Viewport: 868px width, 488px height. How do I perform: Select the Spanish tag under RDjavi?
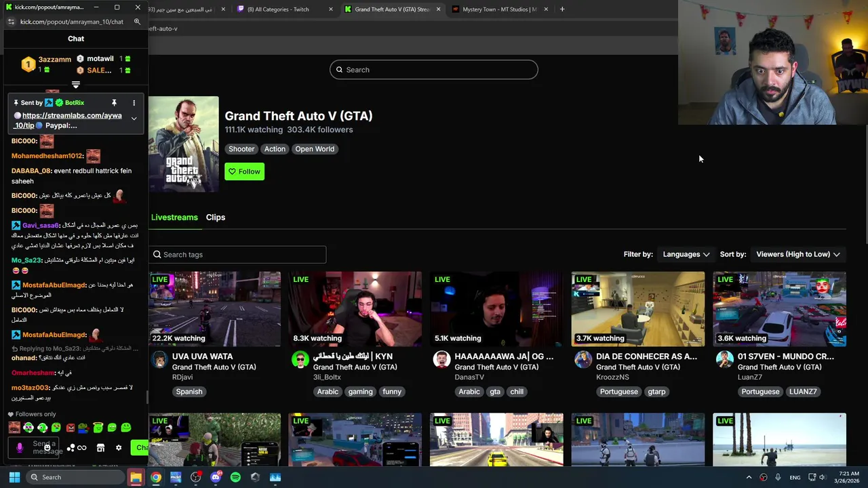[x=189, y=392]
